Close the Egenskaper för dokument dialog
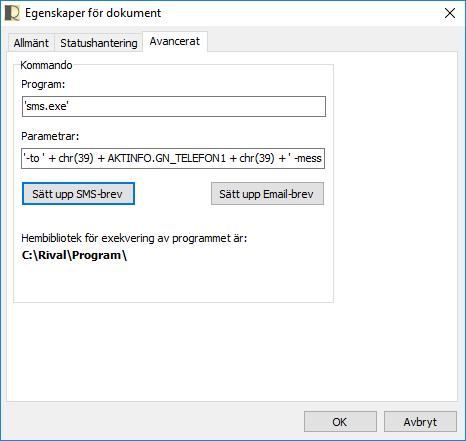 450,13
